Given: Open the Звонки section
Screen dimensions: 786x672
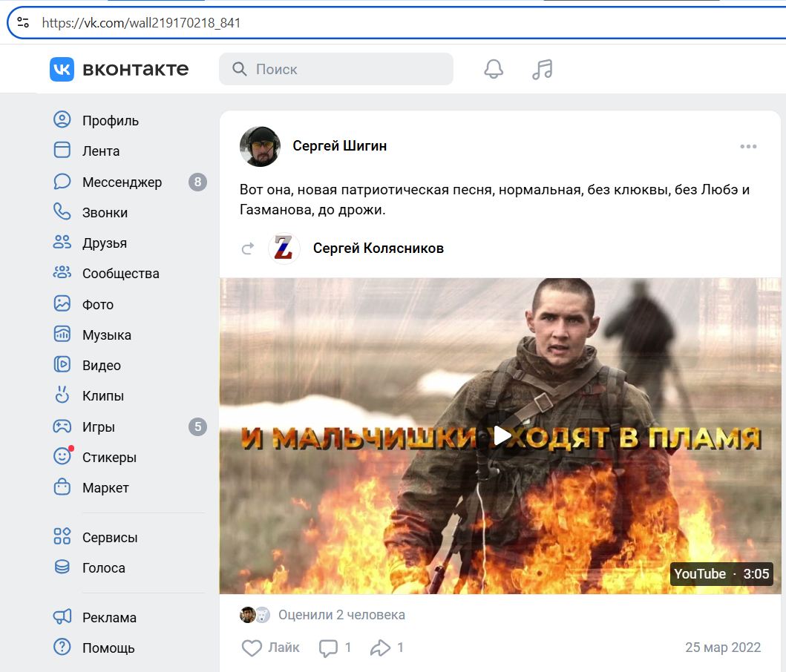Looking at the screenshot, I should pos(104,212).
